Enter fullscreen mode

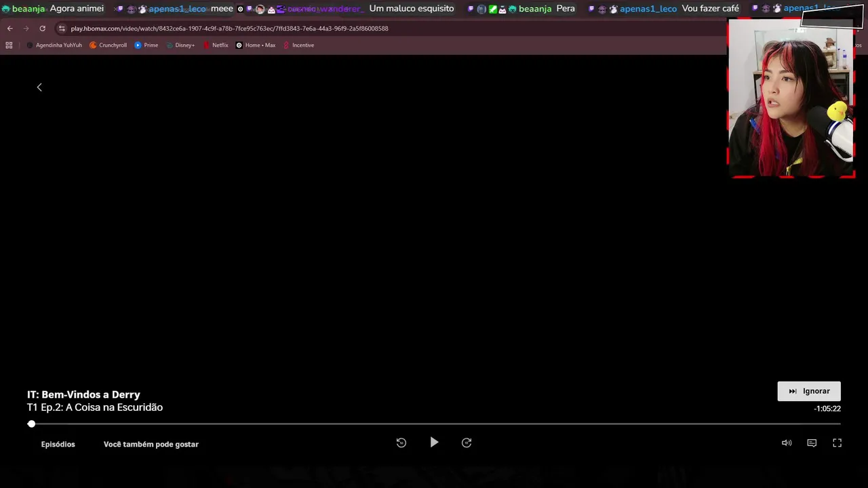click(x=837, y=443)
